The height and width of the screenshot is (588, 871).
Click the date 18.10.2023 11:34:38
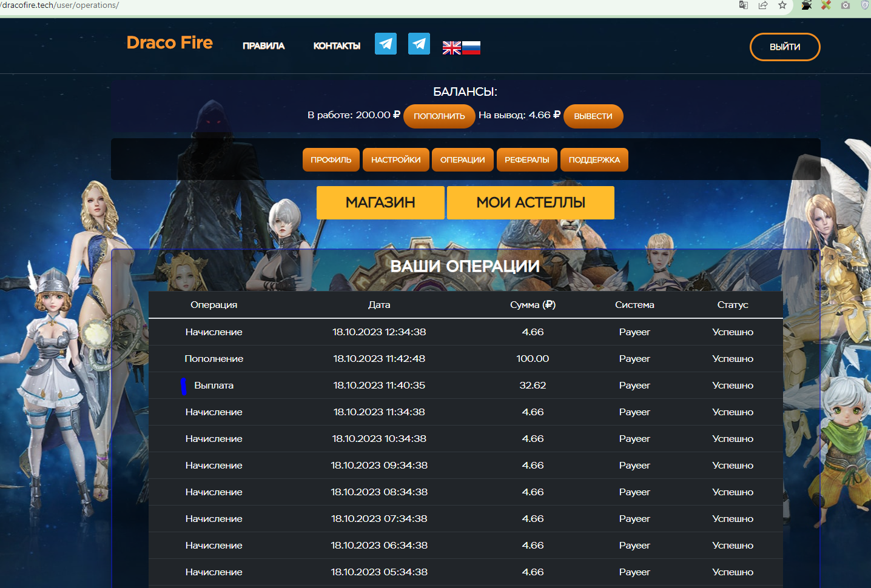click(x=379, y=412)
